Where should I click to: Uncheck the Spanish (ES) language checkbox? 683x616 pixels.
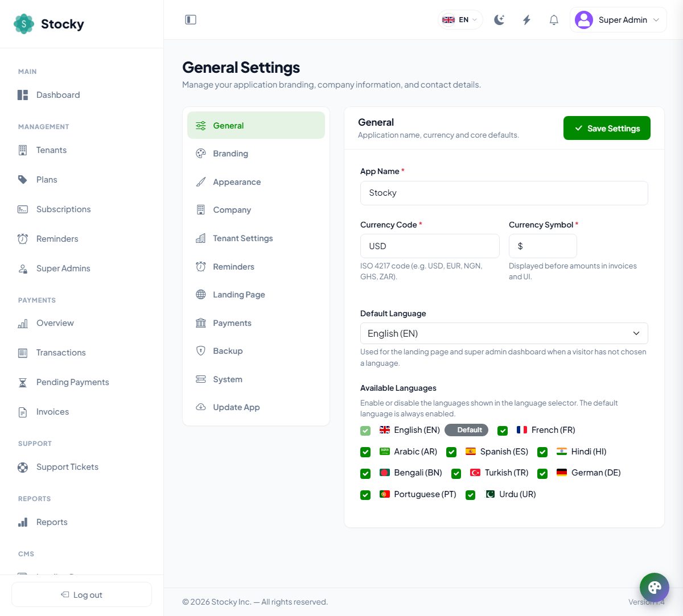pos(451,452)
